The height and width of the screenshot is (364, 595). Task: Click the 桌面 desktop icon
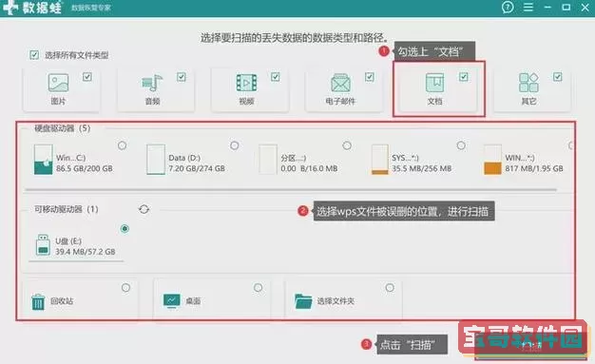point(171,301)
